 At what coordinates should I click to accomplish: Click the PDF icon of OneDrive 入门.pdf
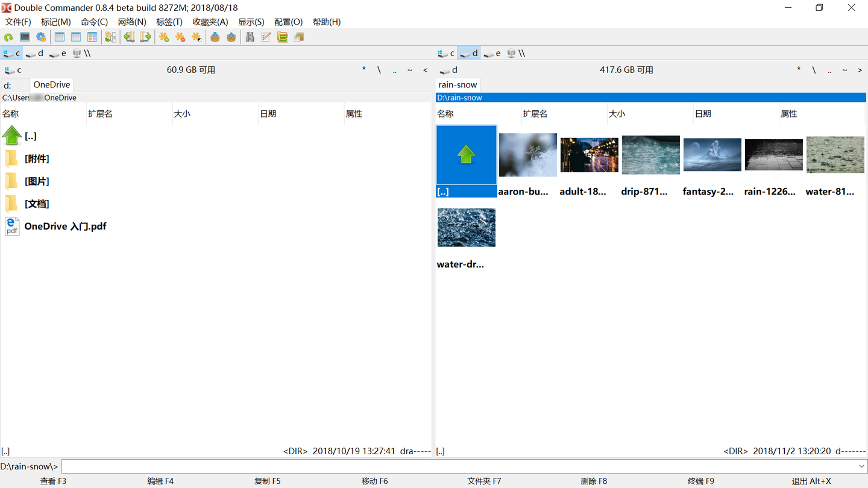[11, 227]
